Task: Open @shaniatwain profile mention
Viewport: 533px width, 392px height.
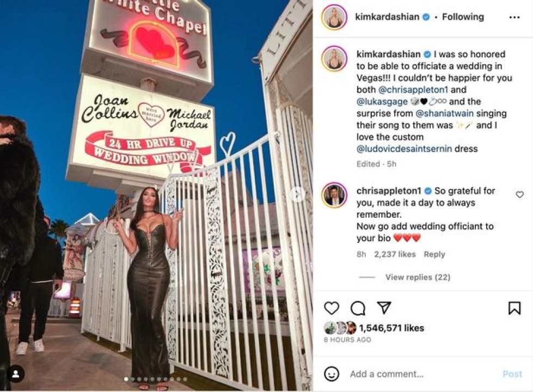Action: coord(444,113)
